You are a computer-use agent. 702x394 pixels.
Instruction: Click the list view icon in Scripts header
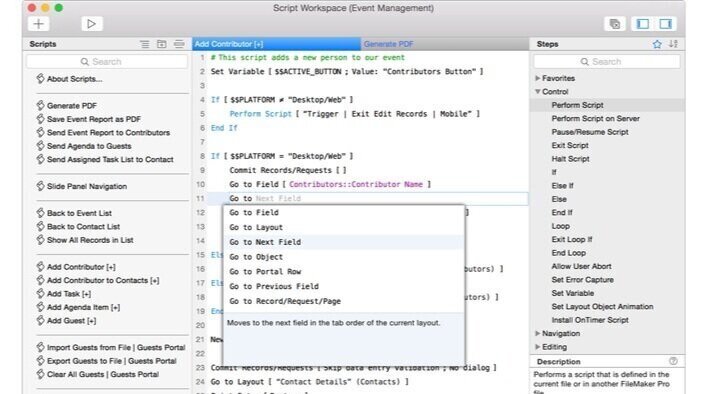(x=145, y=44)
